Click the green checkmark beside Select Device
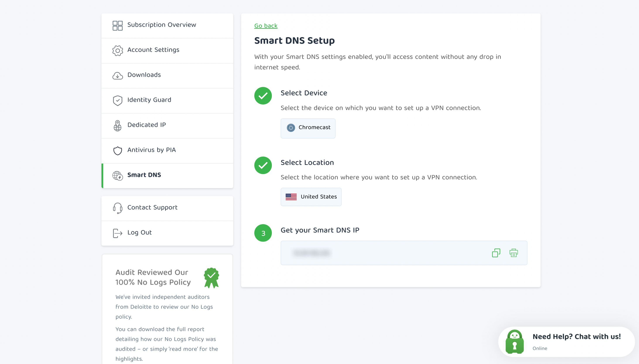This screenshot has height=364, width=639. [263, 96]
